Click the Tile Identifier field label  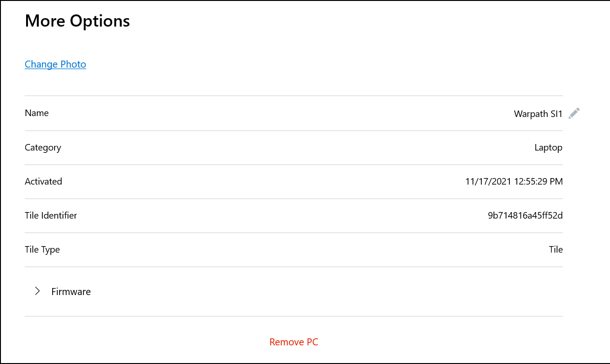pos(51,216)
